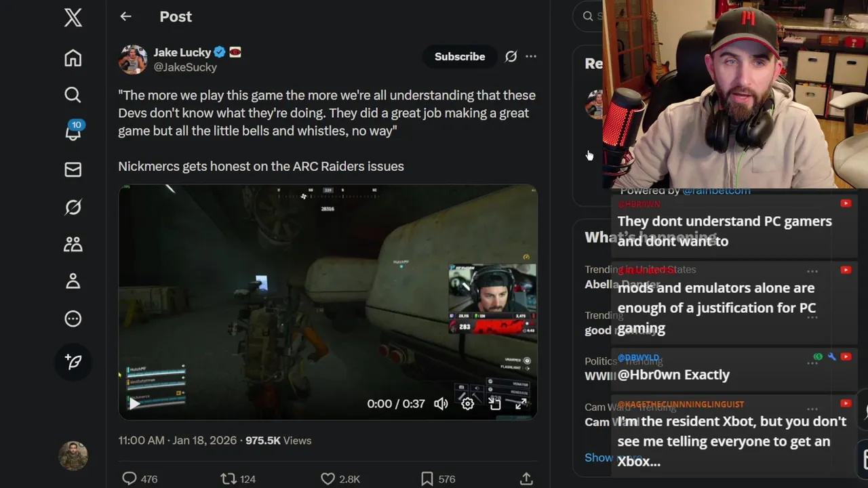This screenshot has width=868, height=488.
Task: Go to Home in sidebar
Action: click(x=73, y=58)
